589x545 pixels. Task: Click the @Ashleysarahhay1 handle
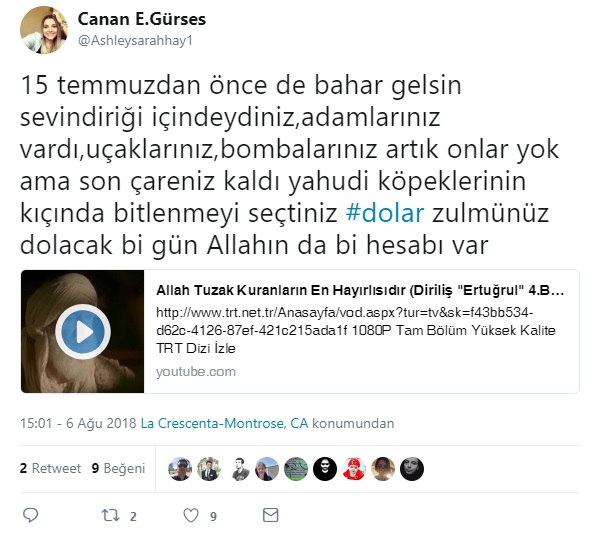(x=135, y=40)
